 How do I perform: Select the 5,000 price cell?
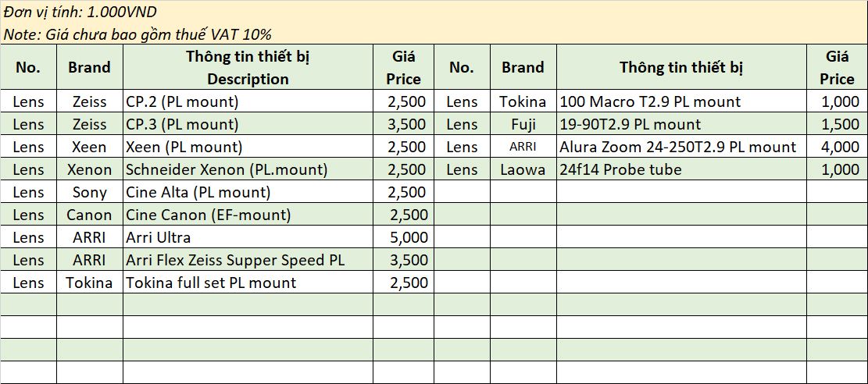click(404, 237)
